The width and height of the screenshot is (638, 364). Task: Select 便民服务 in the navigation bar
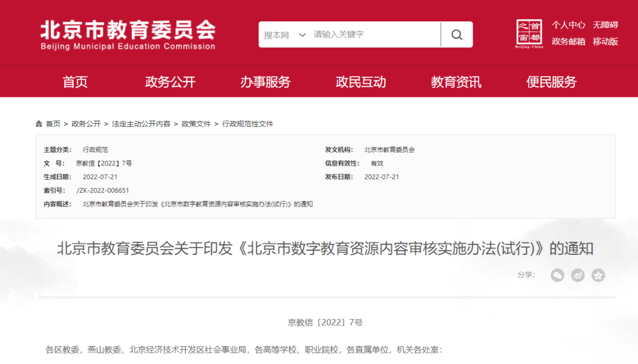(551, 82)
